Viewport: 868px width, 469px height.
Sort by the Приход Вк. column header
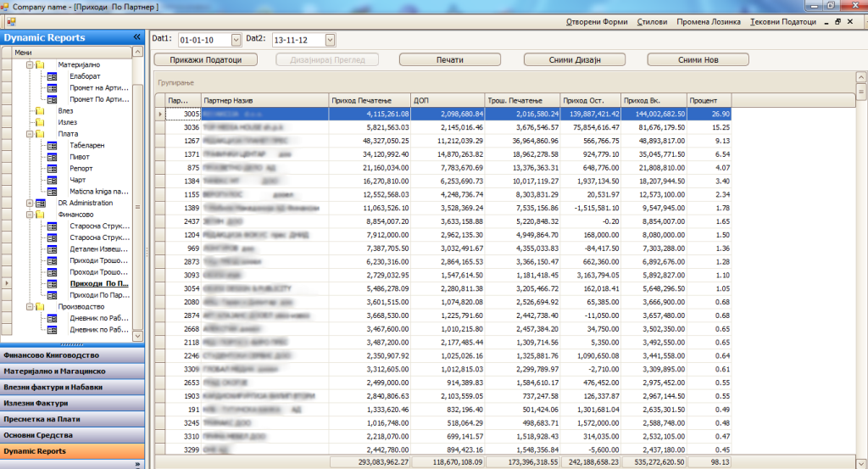pos(653,100)
